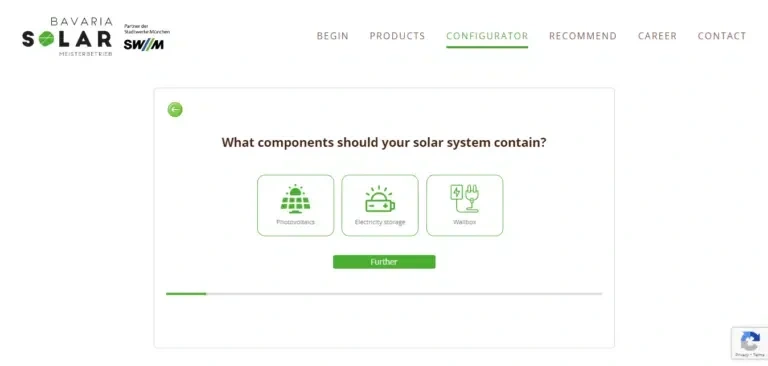Image resolution: width=768 pixels, height=366 pixels.
Task: Open the PRODUCTS menu item
Action: coord(397,36)
